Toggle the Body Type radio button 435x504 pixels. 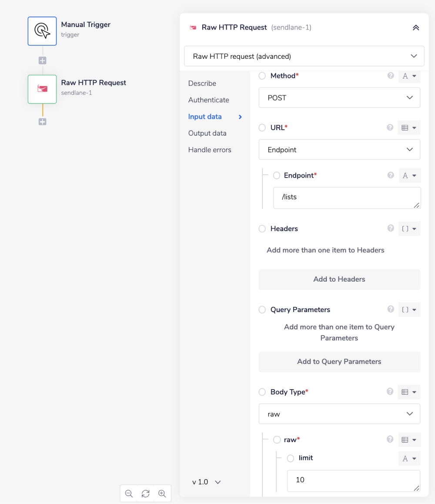click(262, 392)
